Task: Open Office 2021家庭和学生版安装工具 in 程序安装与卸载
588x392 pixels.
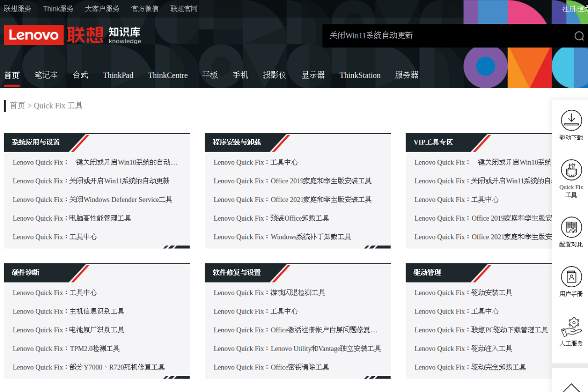Action: (x=293, y=199)
